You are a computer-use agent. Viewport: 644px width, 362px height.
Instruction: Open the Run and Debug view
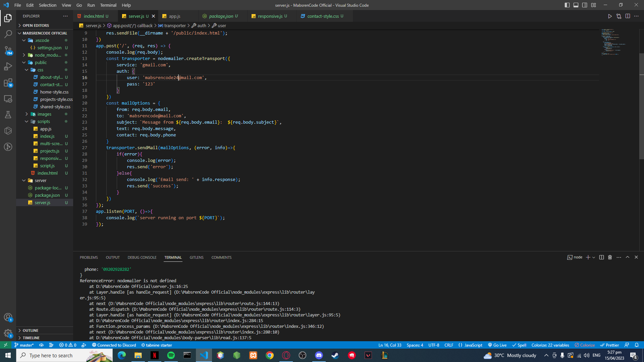[x=8, y=66]
